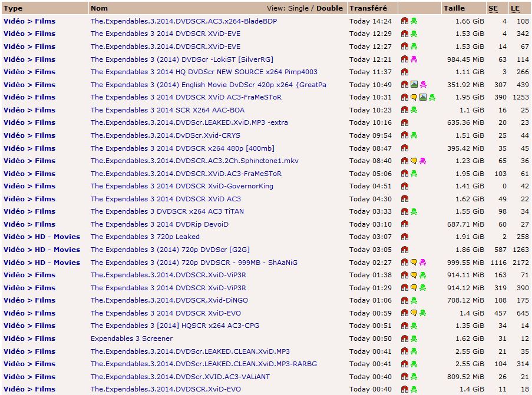
Task: Open the "Expendables 3 Screener" link
Action: [131, 338]
